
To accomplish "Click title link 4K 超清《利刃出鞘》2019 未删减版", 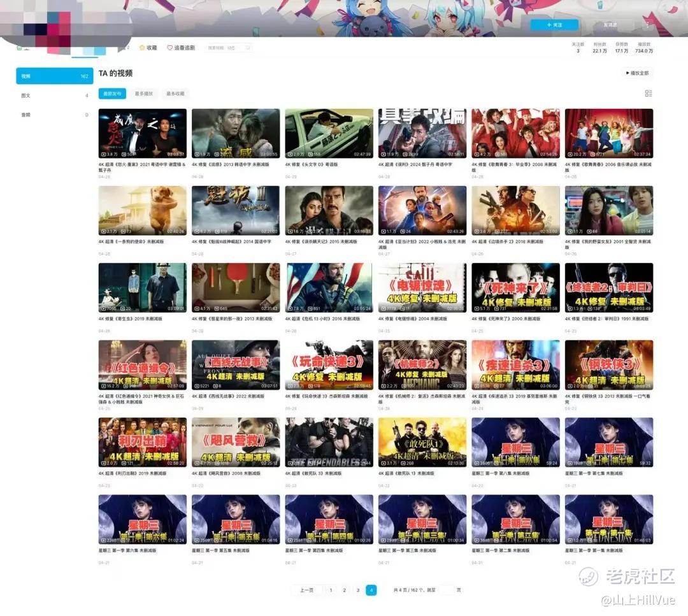I will [133, 473].
